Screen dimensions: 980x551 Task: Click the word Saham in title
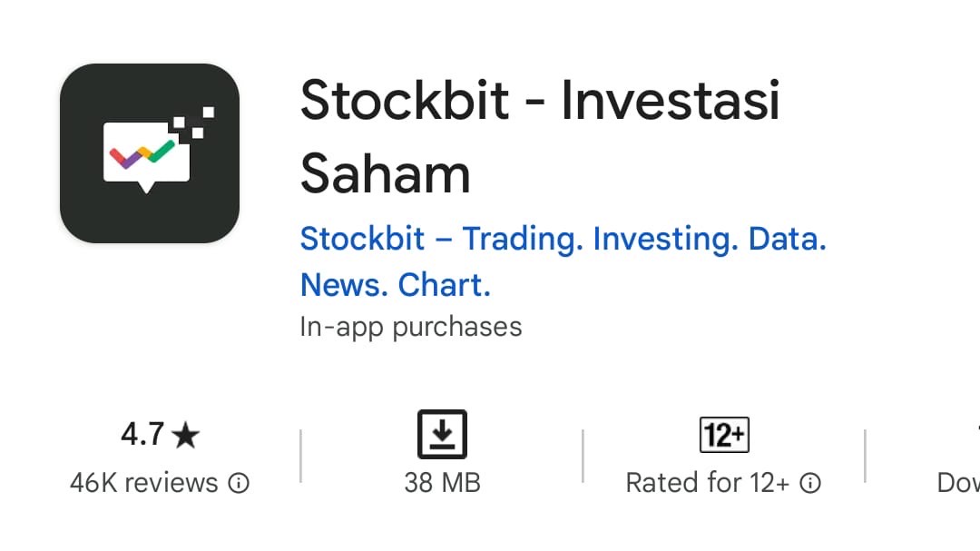pos(385,172)
